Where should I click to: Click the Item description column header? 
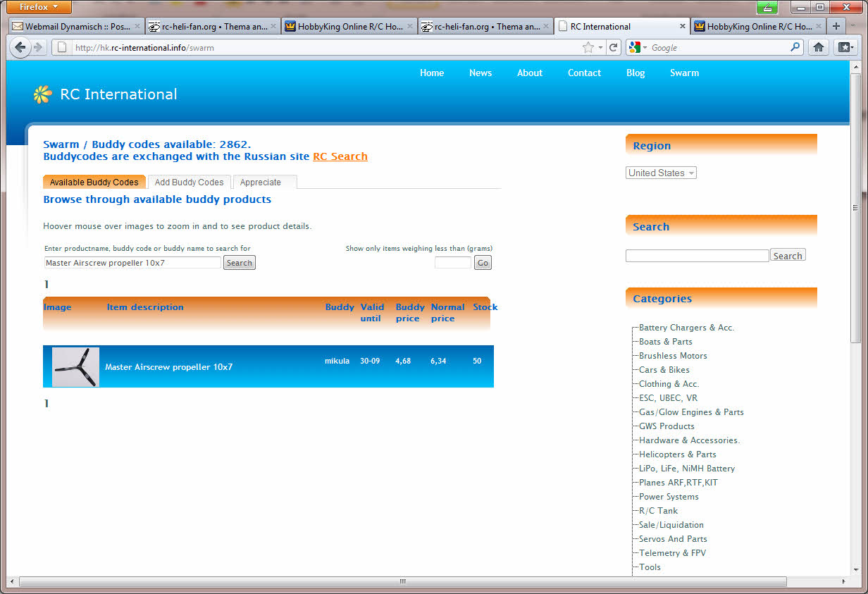point(145,307)
